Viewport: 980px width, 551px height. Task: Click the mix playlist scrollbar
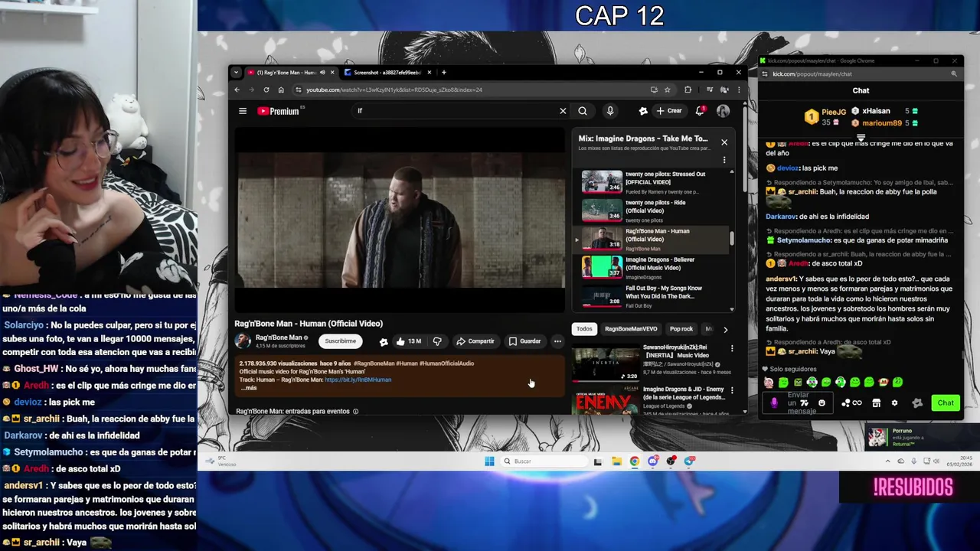731,238
